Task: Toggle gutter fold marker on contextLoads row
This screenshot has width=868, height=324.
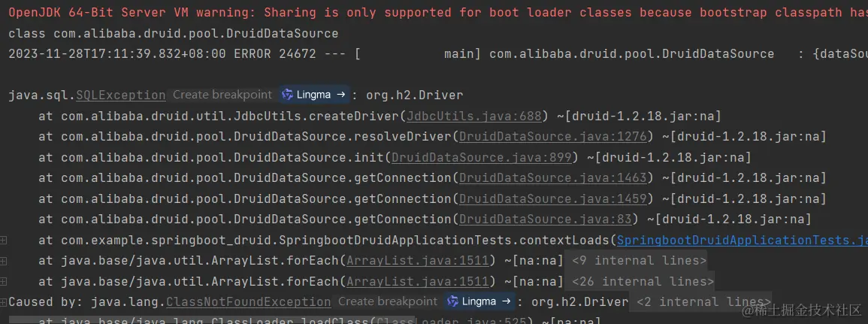Action: pos(4,240)
